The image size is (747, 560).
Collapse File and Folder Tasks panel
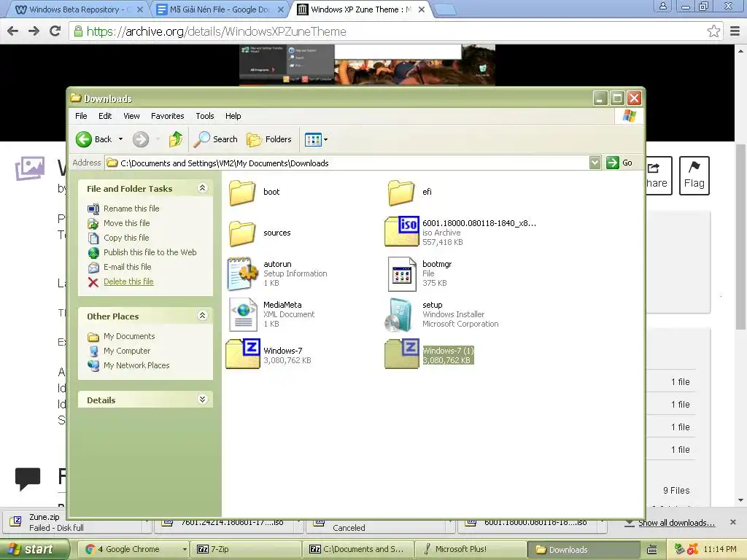tap(203, 188)
